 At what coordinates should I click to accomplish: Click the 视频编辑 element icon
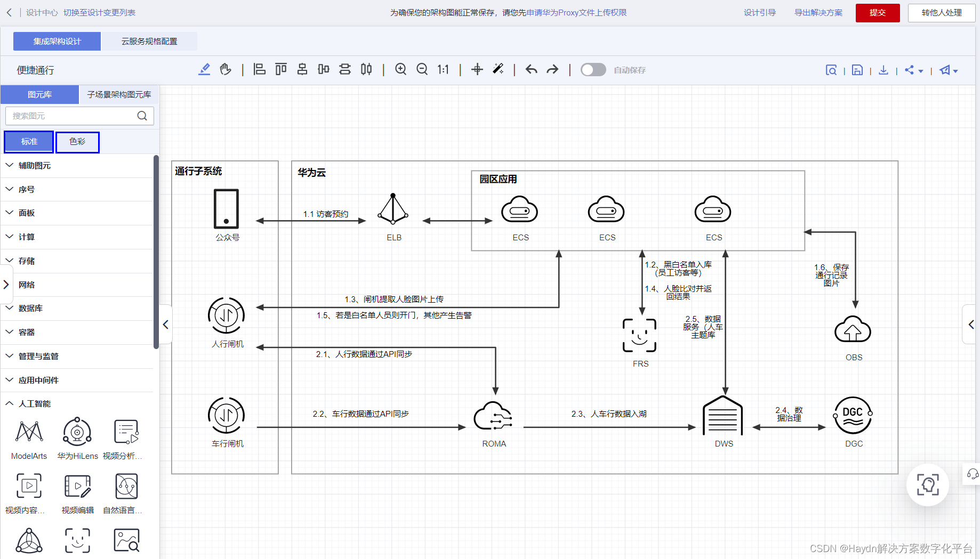tap(77, 485)
